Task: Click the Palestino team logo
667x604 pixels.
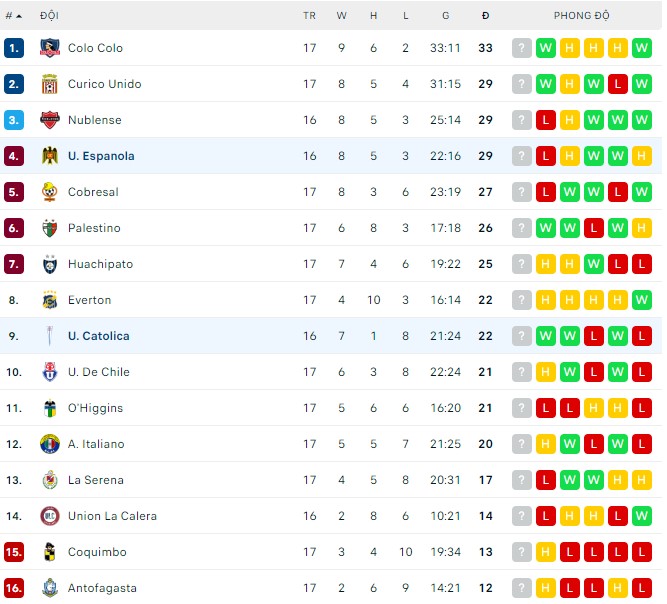Action: point(50,228)
